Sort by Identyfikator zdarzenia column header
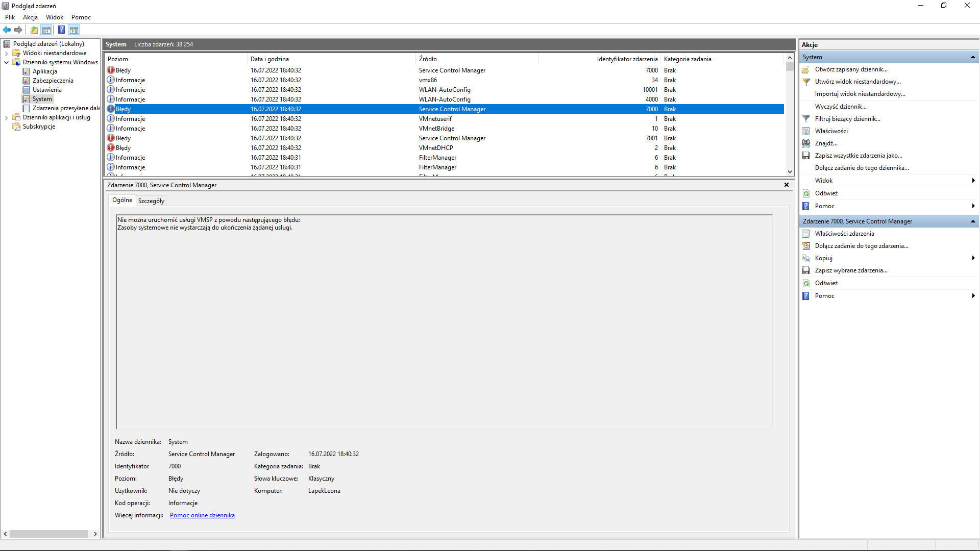Screen dimensions: 980x551 point(600,59)
